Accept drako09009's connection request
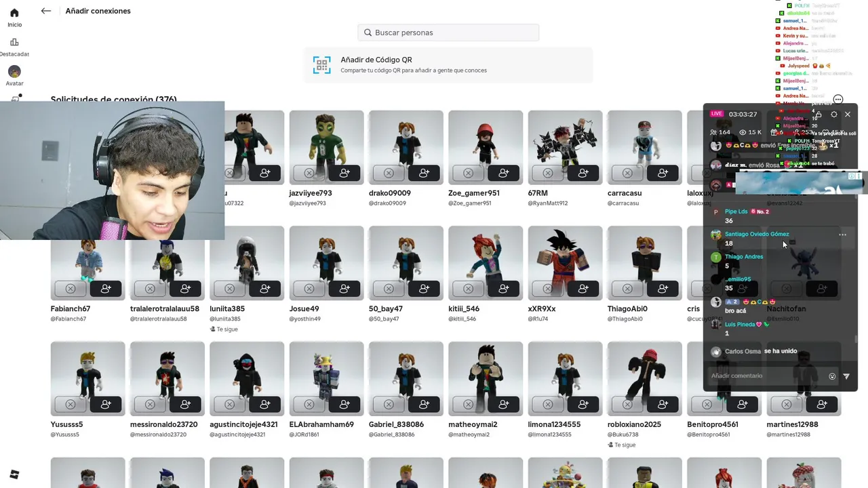Screen dimensions: 868x488 coord(424,174)
